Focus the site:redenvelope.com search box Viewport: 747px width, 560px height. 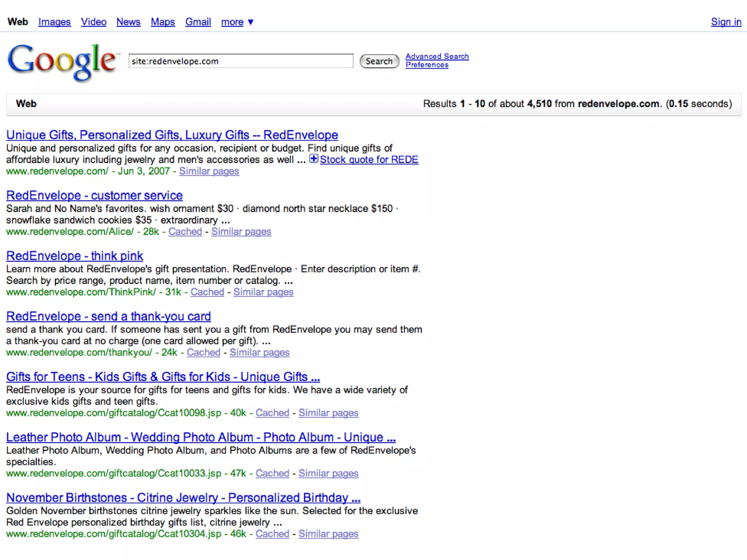coord(241,61)
